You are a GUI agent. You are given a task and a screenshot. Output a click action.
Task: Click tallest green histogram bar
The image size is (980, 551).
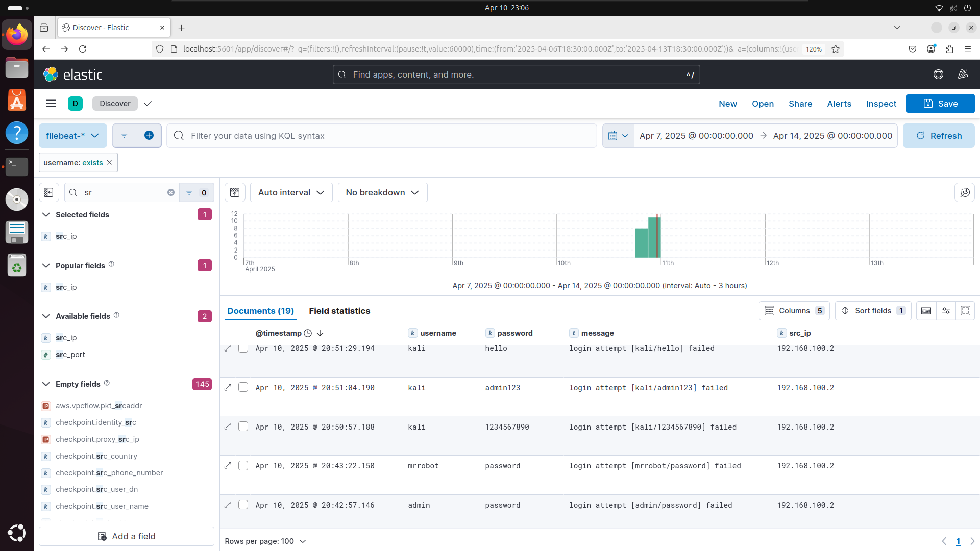pyautogui.click(x=654, y=237)
